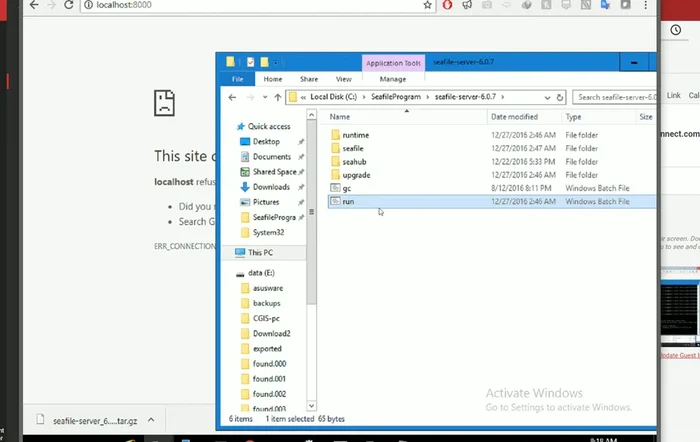Viewport: 700px width, 442px height.
Task: Refresh the Explorer address bar folder
Action: pyautogui.click(x=562, y=97)
